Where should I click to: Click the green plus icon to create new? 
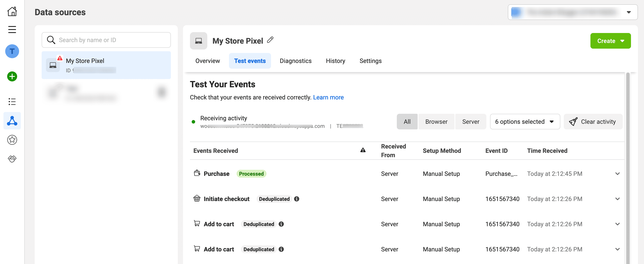[11, 77]
